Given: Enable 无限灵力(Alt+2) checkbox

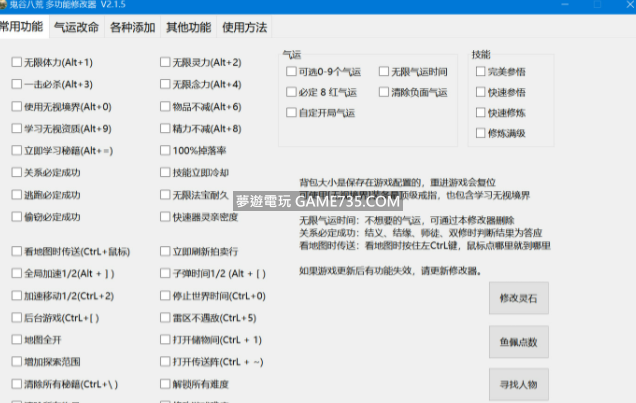Looking at the screenshot, I should pyautogui.click(x=165, y=62).
